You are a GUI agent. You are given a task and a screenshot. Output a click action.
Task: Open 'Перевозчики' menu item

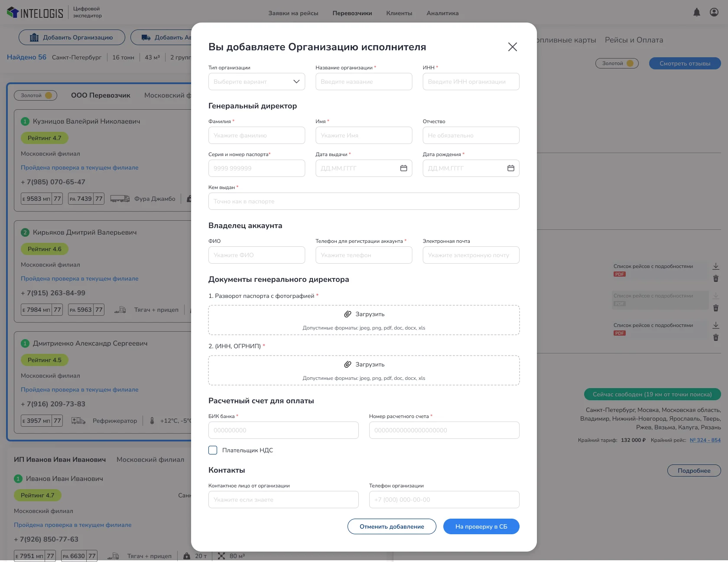click(352, 13)
